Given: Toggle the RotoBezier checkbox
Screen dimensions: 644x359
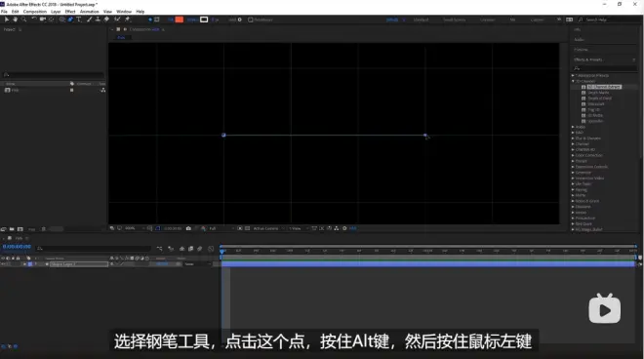Looking at the screenshot, I should (x=250, y=20).
